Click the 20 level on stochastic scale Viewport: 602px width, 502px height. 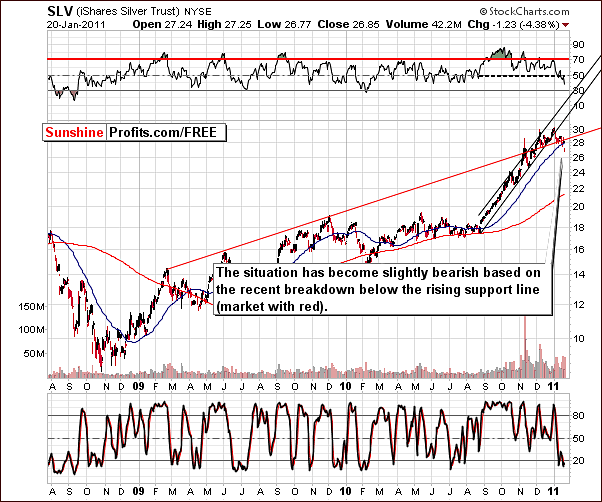[x=579, y=461]
